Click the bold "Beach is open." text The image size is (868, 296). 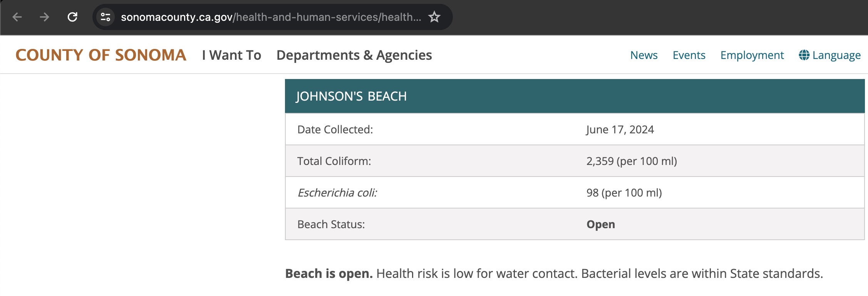(x=329, y=274)
